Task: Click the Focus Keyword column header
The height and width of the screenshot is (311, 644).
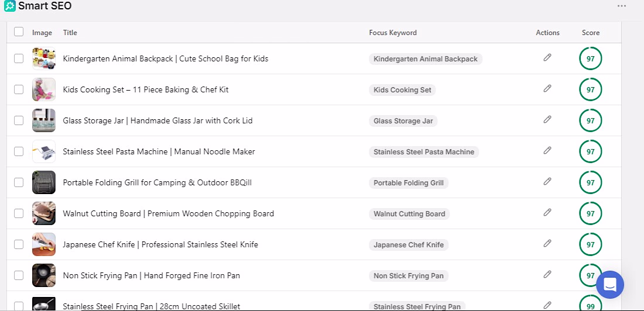Action: pyautogui.click(x=393, y=33)
